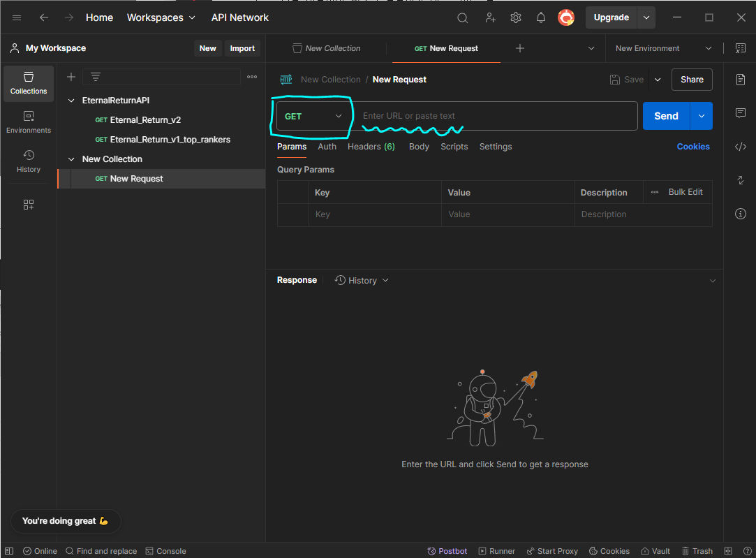Open the Info right sidebar icon
Image resolution: width=756 pixels, height=558 pixels.
click(x=741, y=214)
